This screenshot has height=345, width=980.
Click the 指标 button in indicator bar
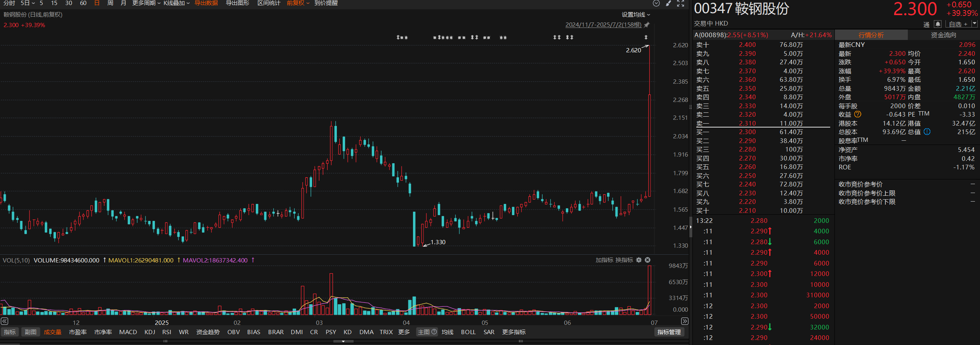click(10, 332)
